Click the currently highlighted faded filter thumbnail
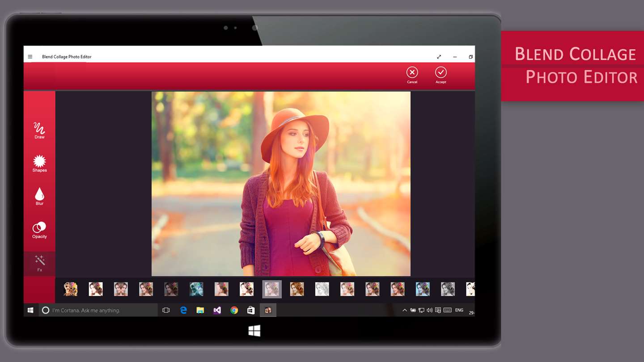The width and height of the screenshot is (644, 362). [272, 289]
